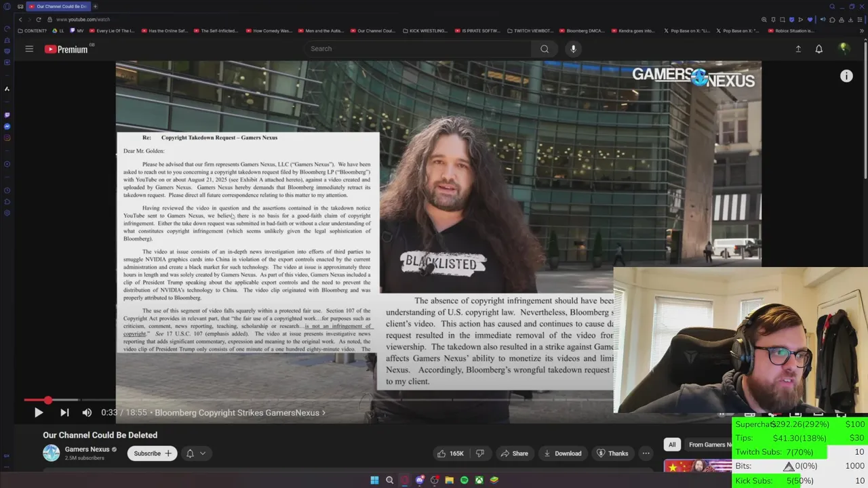
Task: Open the 'MV' bookmark
Action: tap(77, 30)
